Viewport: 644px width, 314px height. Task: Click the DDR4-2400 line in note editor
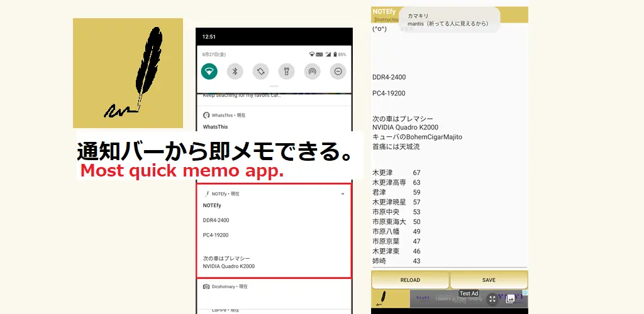(x=389, y=77)
